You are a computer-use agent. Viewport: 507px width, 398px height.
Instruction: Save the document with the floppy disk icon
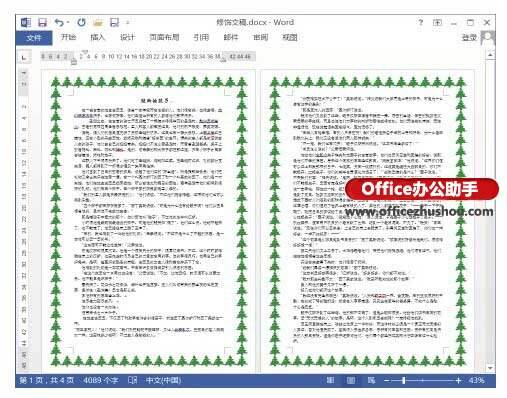tap(42, 23)
